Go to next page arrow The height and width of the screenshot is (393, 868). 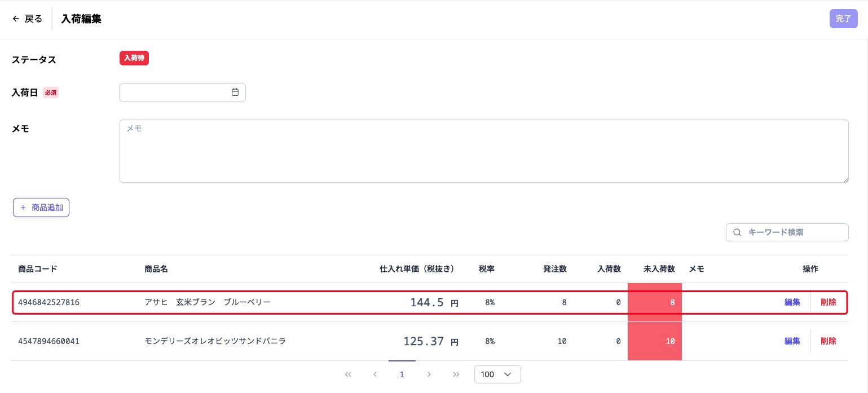429,374
